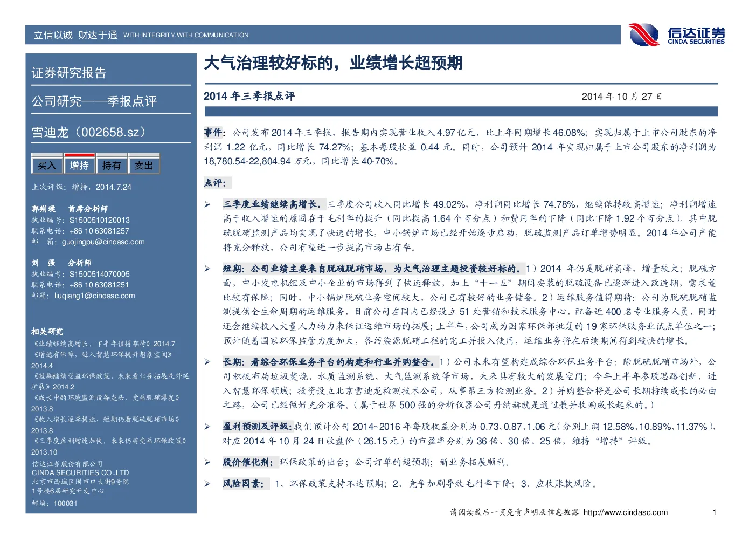Click the company name CINDA SECURITIES CO.,LTD
Viewport: 756px width, 535px height.
(80, 472)
